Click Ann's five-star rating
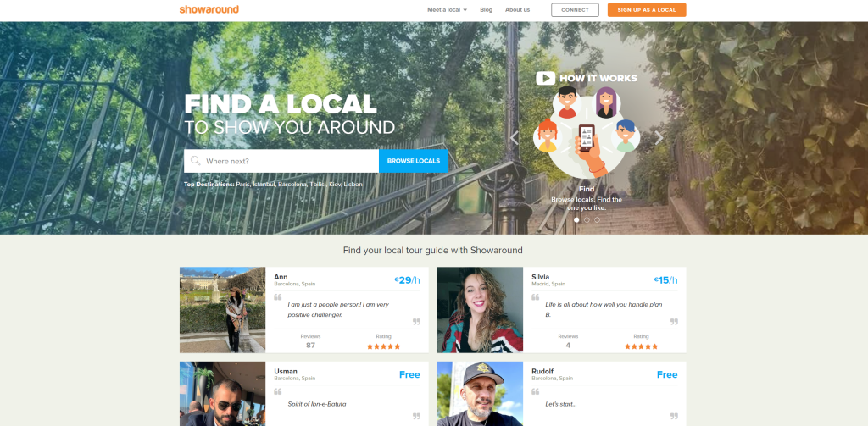Image resolution: width=868 pixels, height=426 pixels. click(384, 346)
